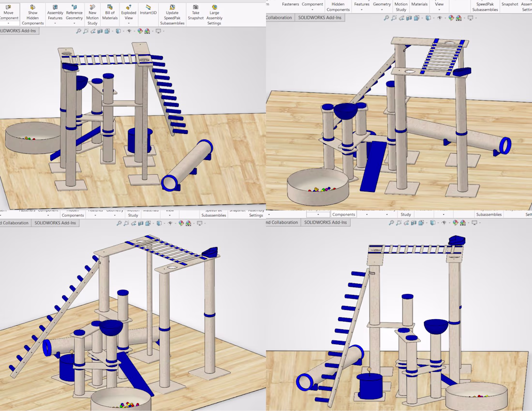532x411 pixels.
Task: Click Show Hidden Components in top-left ribbon
Action: point(32,15)
